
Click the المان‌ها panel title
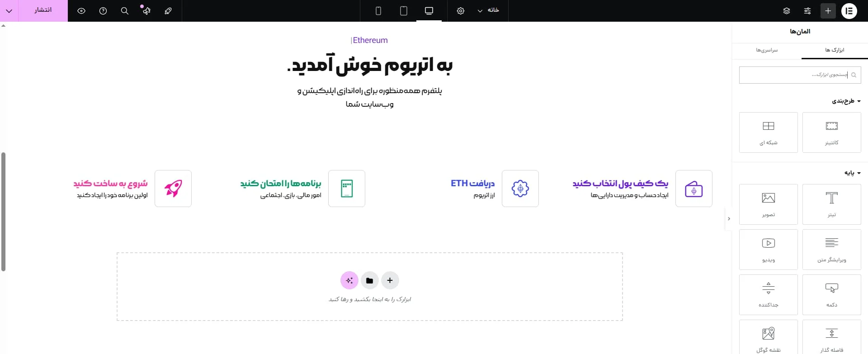click(x=800, y=31)
